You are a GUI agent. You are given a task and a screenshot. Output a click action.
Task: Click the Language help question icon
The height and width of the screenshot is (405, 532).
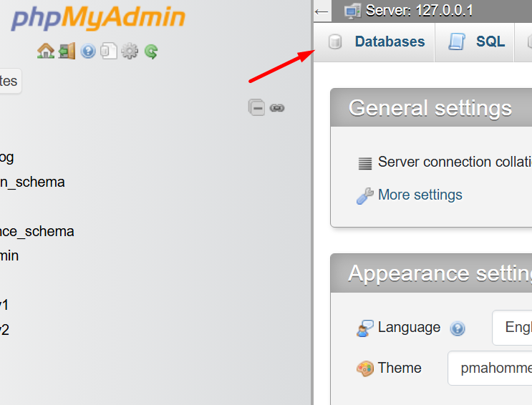(458, 328)
